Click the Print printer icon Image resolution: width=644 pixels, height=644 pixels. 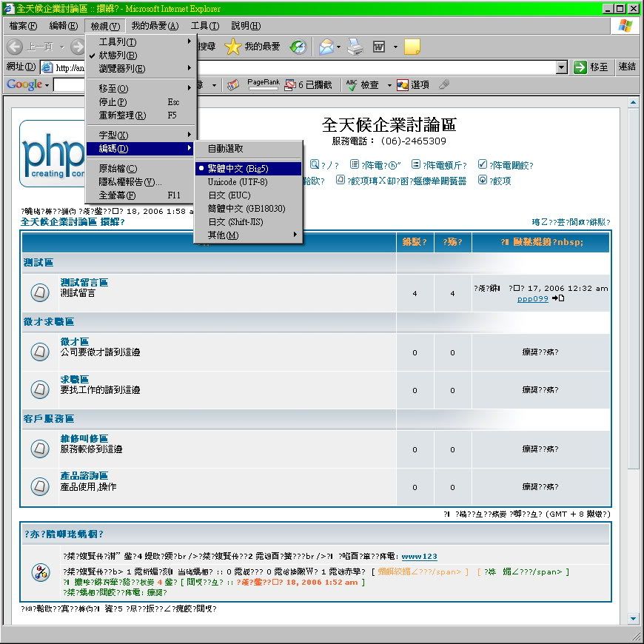tap(356, 47)
